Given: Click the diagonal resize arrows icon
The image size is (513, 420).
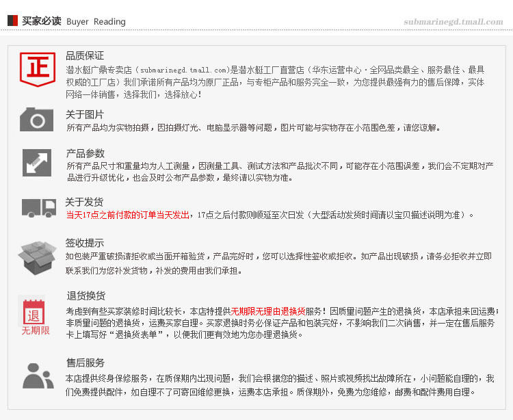Looking at the screenshot, I should click(37, 163).
